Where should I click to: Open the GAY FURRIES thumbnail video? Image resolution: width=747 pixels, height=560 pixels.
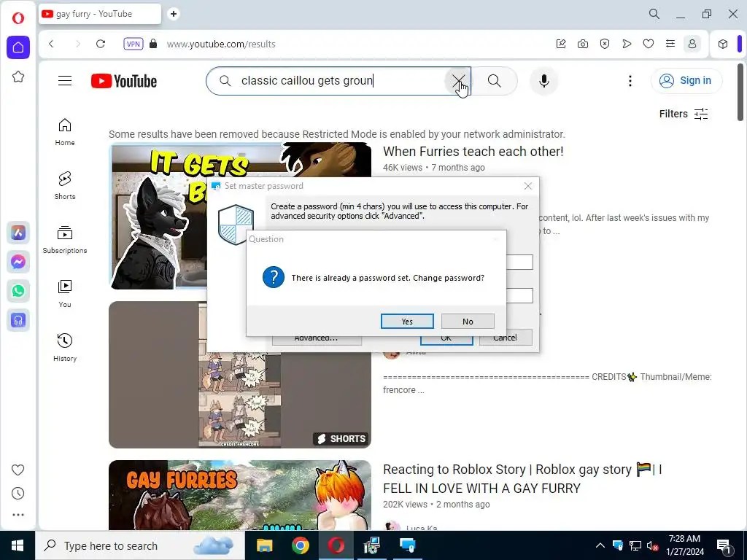point(239,495)
